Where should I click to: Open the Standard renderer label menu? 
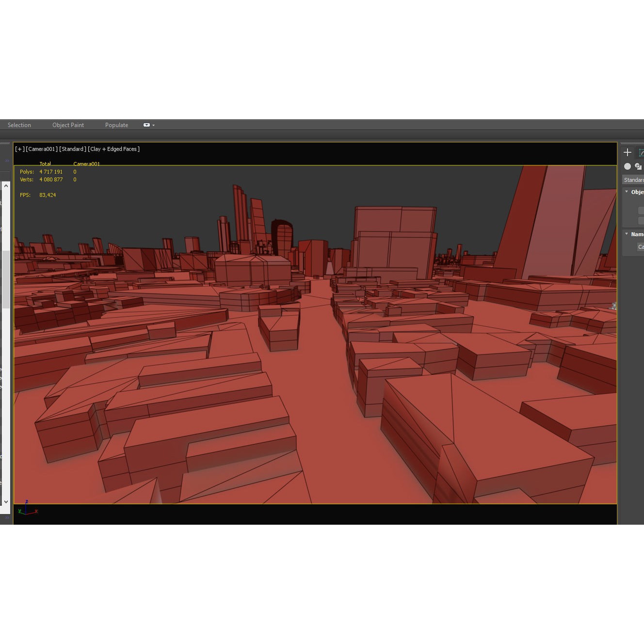(72, 149)
